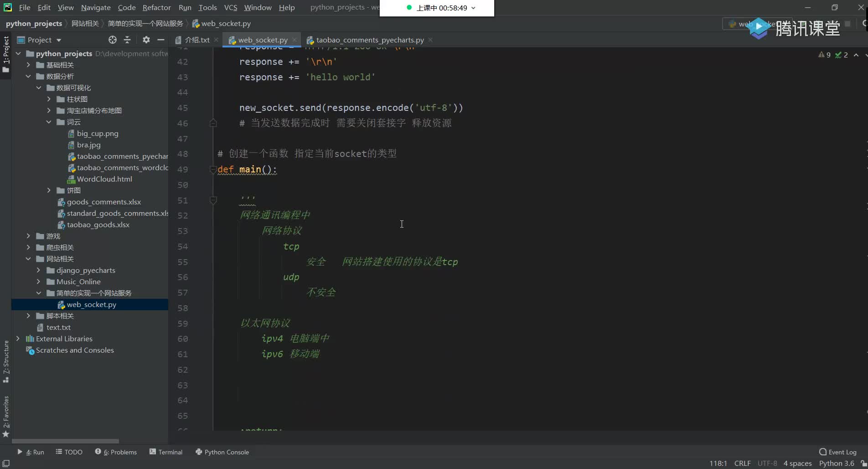868x469 pixels.
Task: Open the Favorites side panel
Action: (6, 416)
